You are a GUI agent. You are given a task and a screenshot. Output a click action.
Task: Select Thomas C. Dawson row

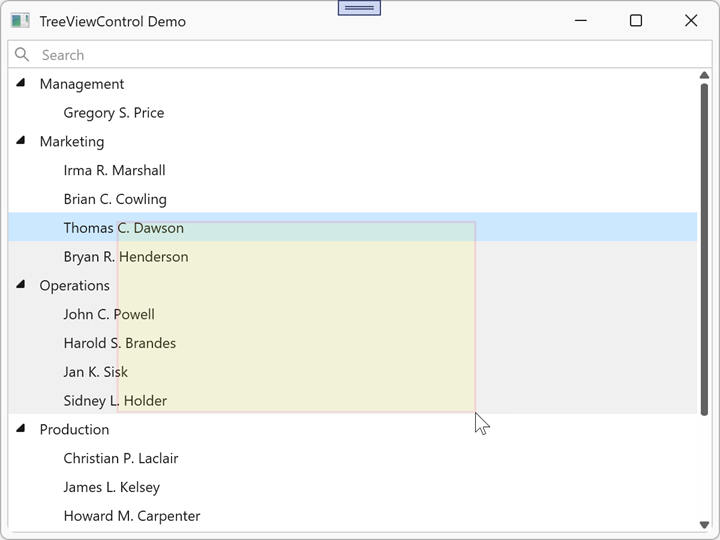[353, 227]
